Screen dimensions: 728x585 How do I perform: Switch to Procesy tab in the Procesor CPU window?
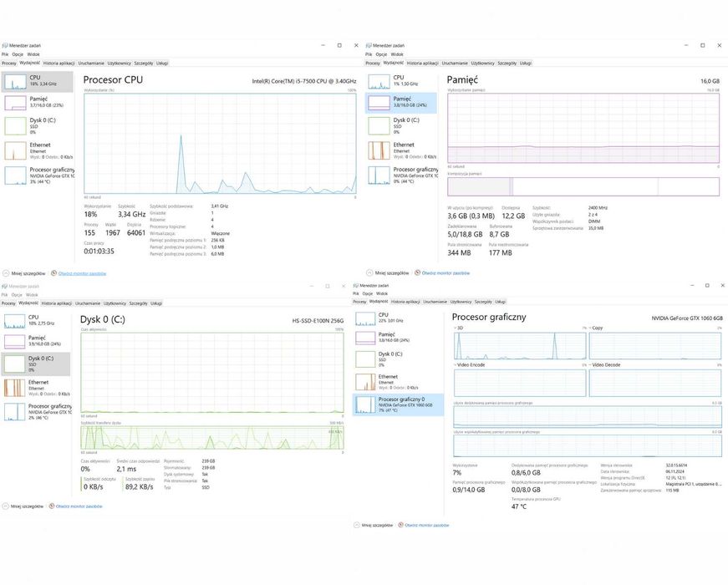tap(9, 64)
